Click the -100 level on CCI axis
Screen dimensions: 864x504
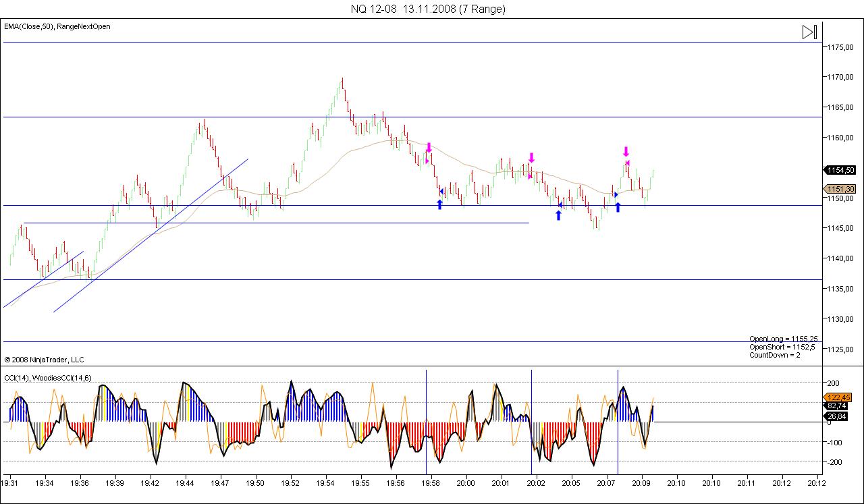click(x=835, y=443)
